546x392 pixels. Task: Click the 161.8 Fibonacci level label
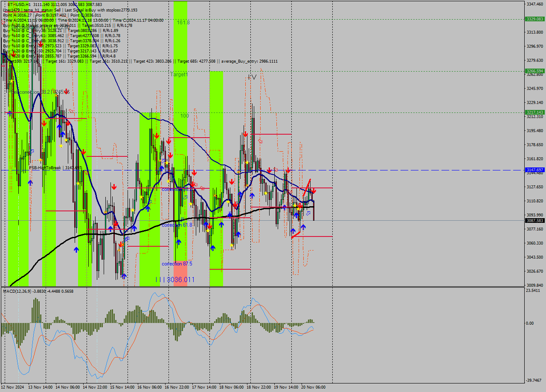click(x=183, y=22)
